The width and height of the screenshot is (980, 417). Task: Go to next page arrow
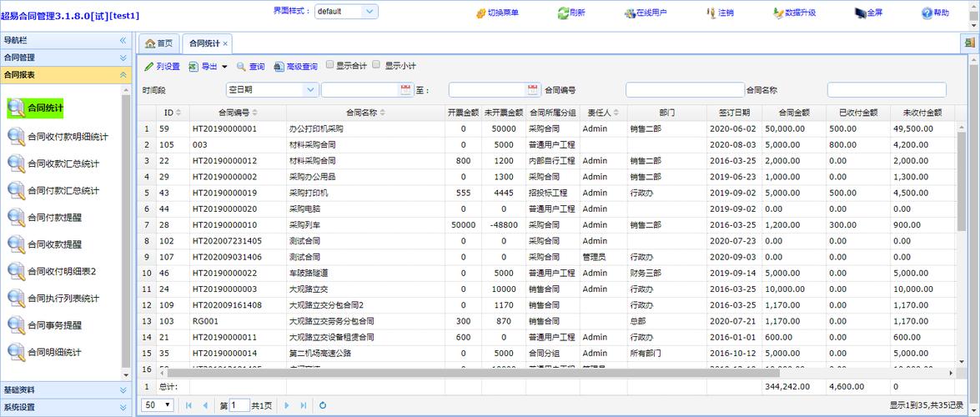tap(287, 405)
